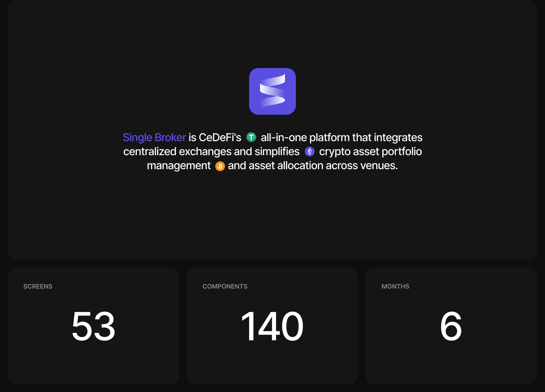Click the word 'CeDeFi's' in the description
The width and height of the screenshot is (545, 392).
[220, 137]
